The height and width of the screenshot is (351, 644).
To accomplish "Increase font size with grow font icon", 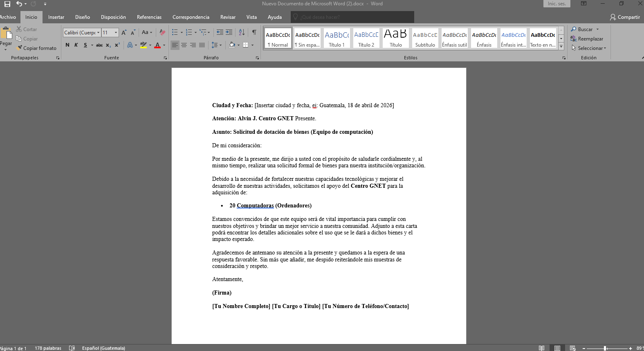I will pyautogui.click(x=124, y=32).
